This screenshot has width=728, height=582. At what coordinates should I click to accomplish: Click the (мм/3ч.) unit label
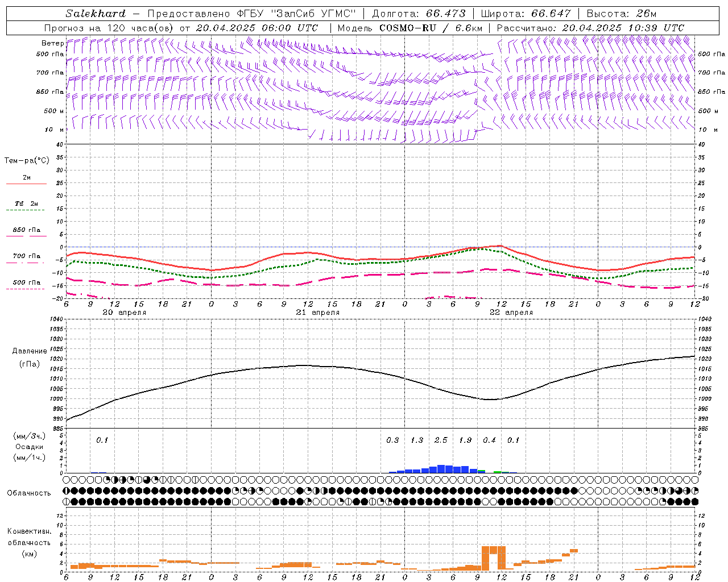[30, 436]
